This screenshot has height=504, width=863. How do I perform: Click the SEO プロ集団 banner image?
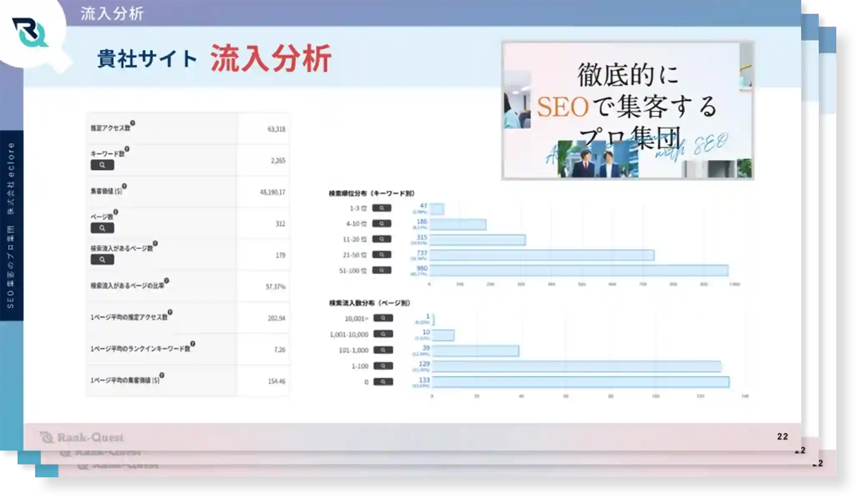click(627, 110)
